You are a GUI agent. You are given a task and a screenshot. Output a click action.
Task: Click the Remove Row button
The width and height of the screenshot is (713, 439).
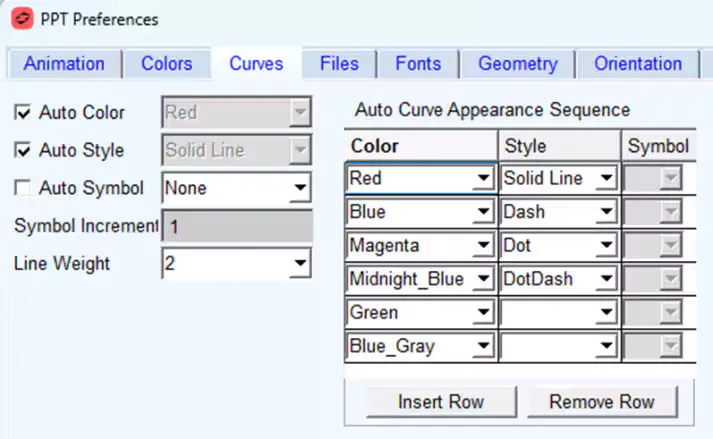(x=602, y=402)
